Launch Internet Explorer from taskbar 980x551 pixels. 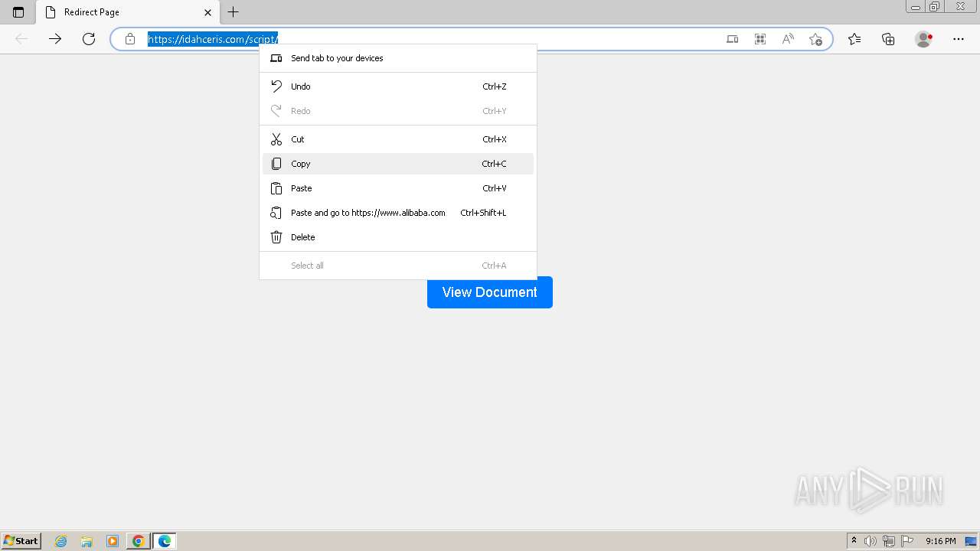click(61, 541)
